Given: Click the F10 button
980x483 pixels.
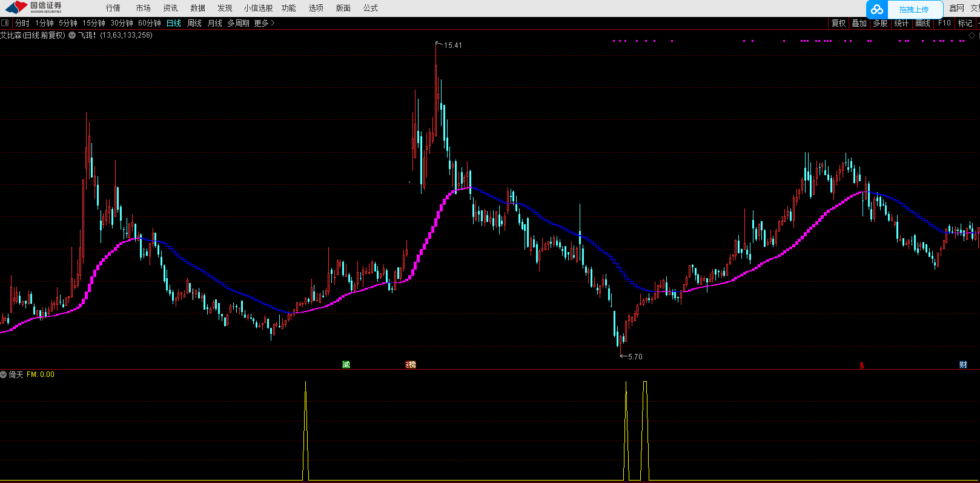Looking at the screenshot, I should coord(944,23).
